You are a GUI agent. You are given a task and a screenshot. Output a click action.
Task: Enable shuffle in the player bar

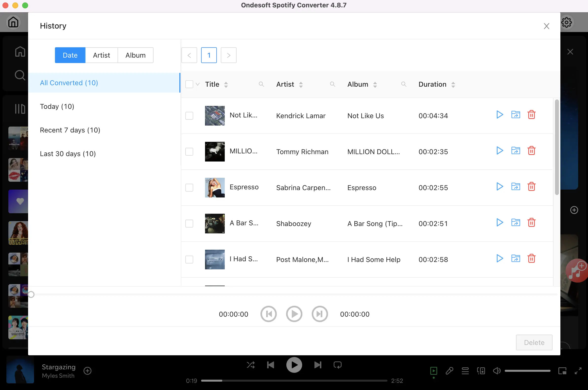coord(250,365)
